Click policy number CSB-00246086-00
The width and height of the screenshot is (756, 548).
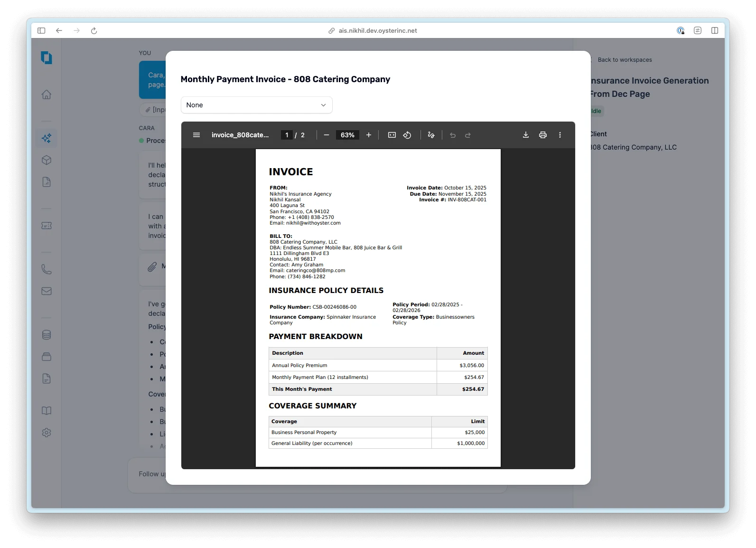335,307
